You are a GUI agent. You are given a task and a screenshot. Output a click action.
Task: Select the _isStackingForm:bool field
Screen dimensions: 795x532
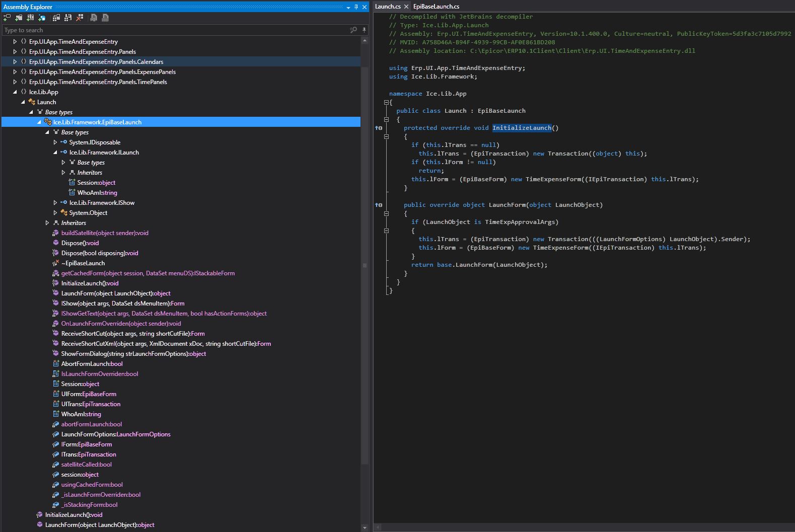(89, 505)
